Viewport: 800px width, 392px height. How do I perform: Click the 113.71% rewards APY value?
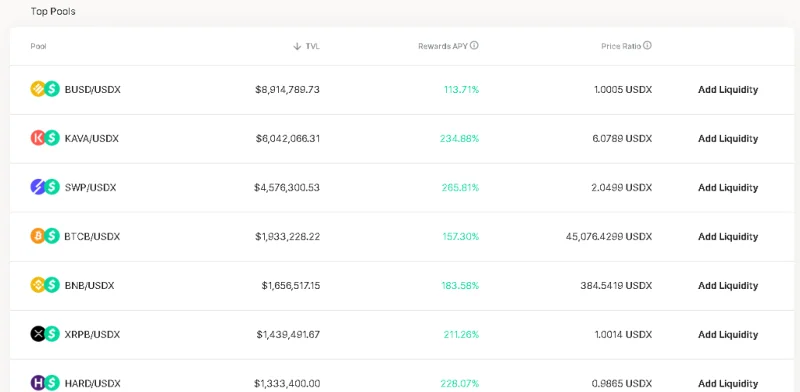(461, 89)
